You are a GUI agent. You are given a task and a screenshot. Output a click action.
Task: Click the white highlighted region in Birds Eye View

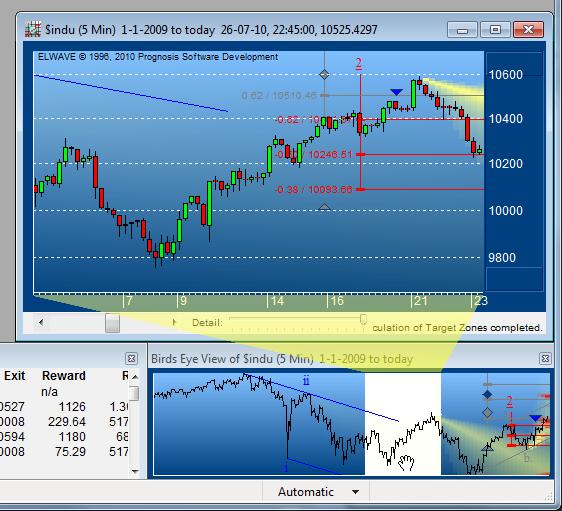[403, 424]
